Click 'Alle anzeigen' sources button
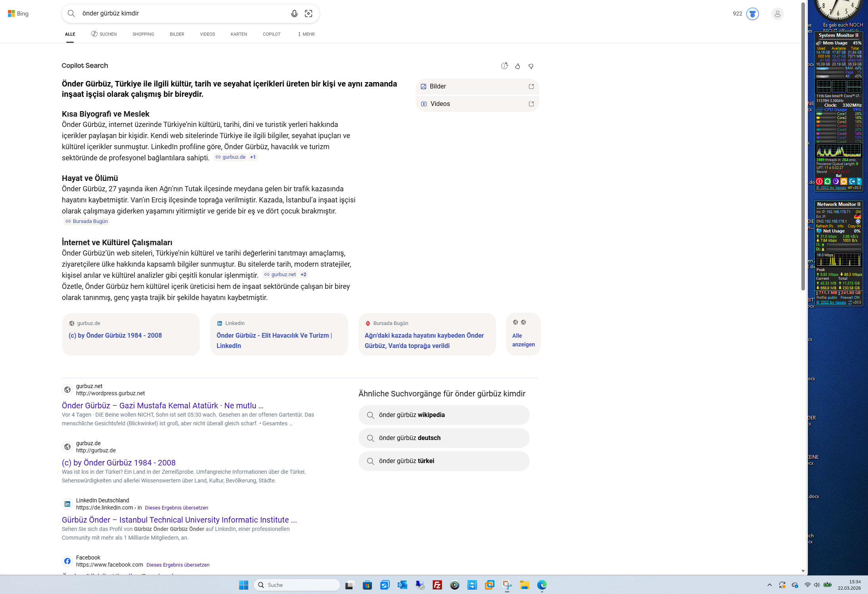Screen dimensions: 868x594 point(523,340)
